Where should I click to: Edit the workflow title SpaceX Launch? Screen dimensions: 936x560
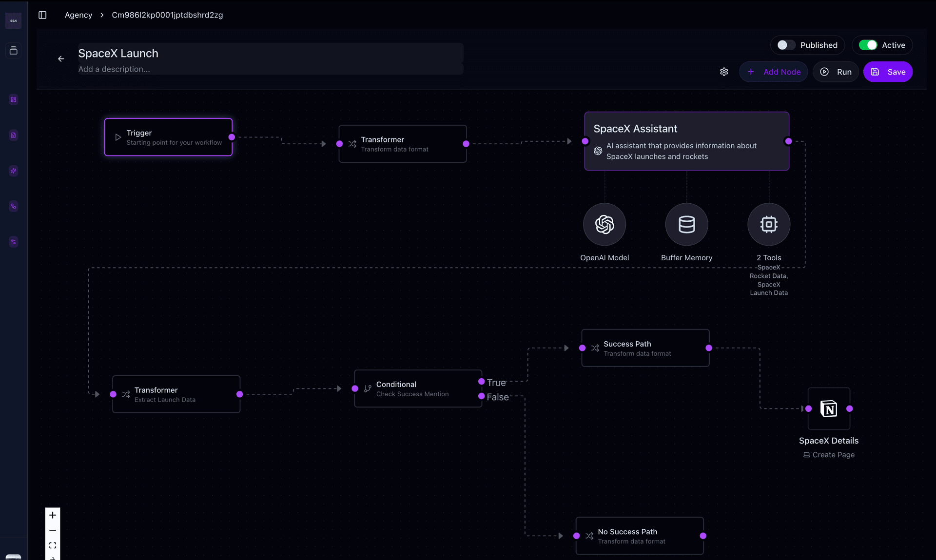pos(118,53)
